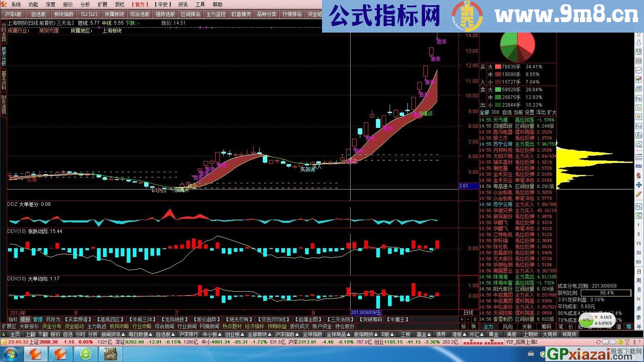Screen dimensions: 644x362
Task: Switch to the 筹码 tab in right panel
Action: coord(546,327)
